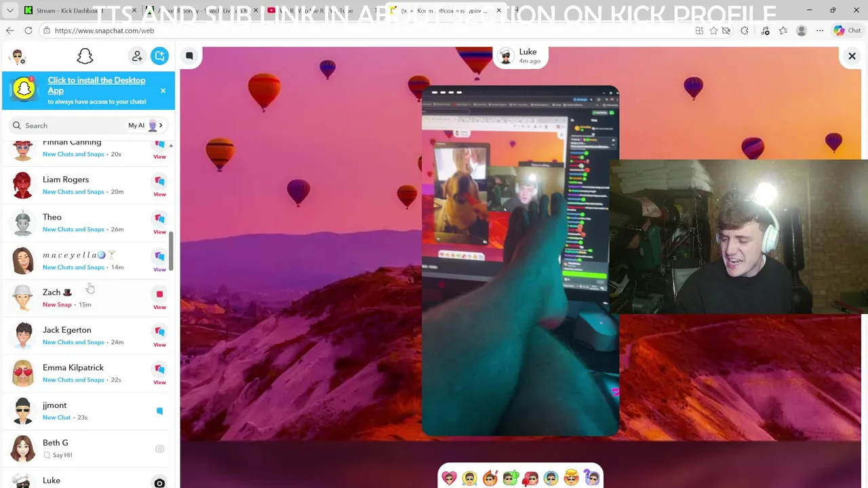This screenshot has width=868, height=488.
Task: Click Jack Egerton's chat and snap icon
Action: (x=159, y=331)
